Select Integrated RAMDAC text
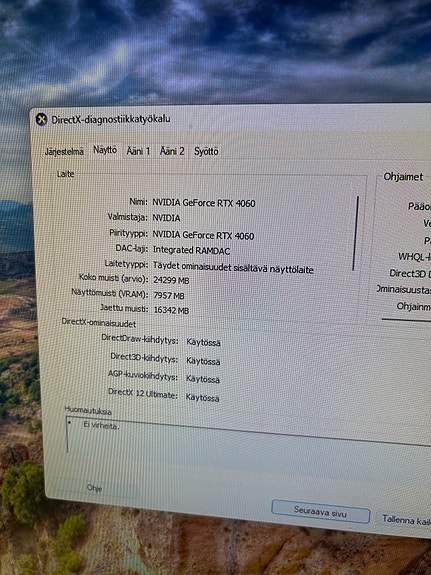Image resolution: width=431 pixels, height=575 pixels. point(191,250)
